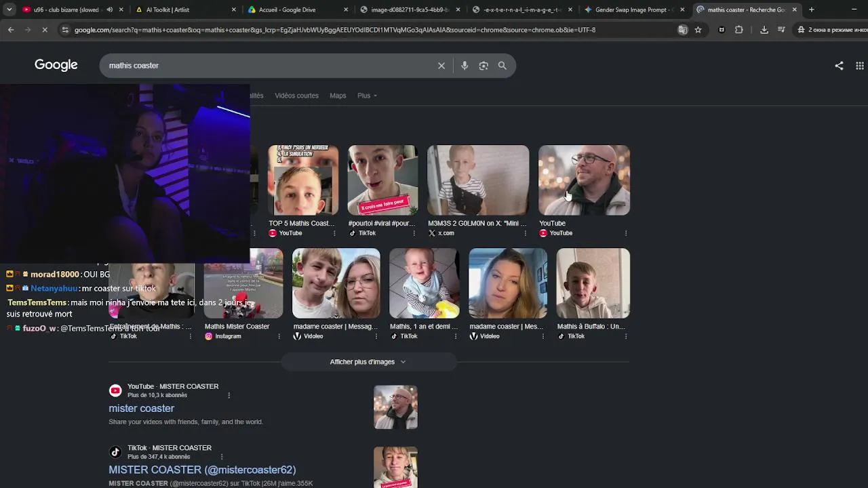The height and width of the screenshot is (488, 868).
Task: Click the pinned extension icon beside the bookmark star
Action: 722,30
